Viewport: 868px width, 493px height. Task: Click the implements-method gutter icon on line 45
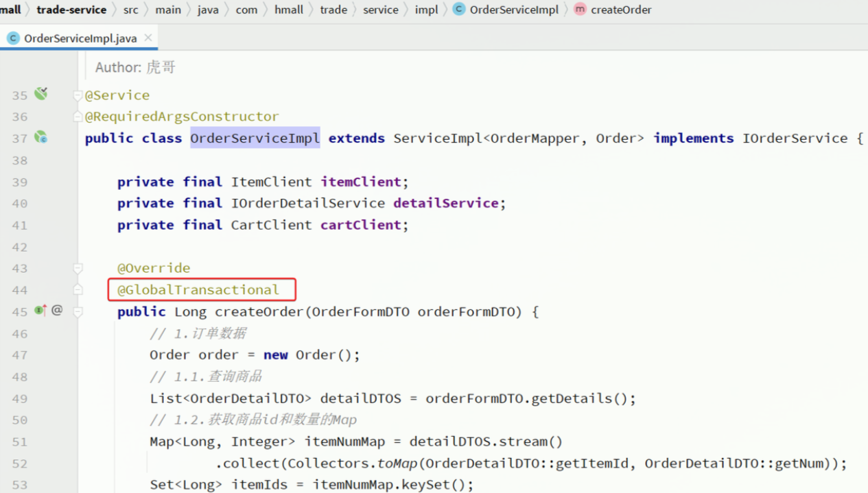coord(40,311)
